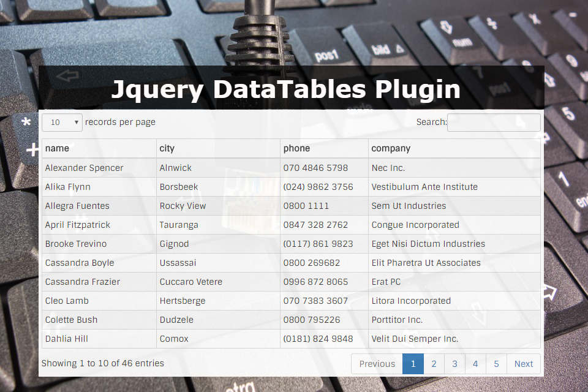Image resolution: width=588 pixels, height=392 pixels.
Task: Click the Jquery DataTables Plugin title
Action: pyautogui.click(x=287, y=89)
